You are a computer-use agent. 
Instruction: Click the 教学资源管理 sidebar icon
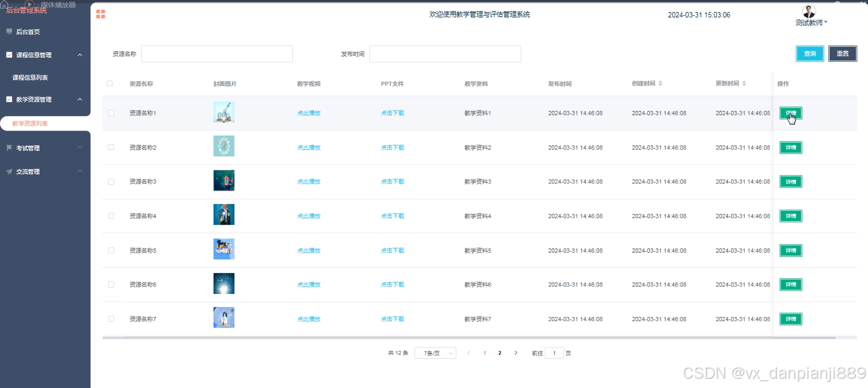click(9, 99)
